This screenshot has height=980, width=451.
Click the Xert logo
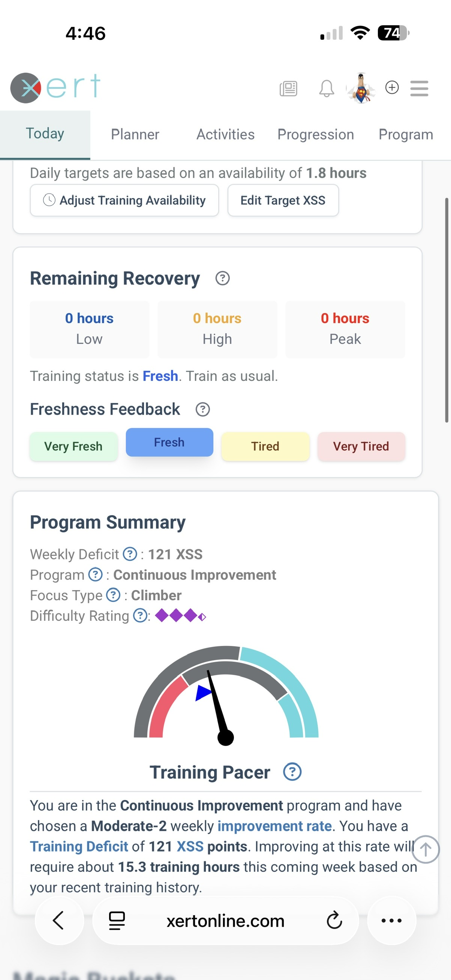(x=55, y=87)
